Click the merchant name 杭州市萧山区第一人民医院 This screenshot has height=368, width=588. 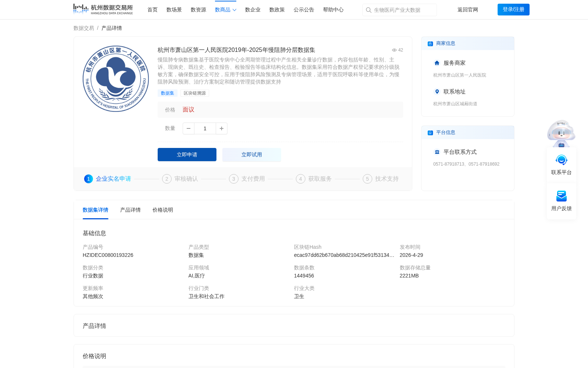click(460, 75)
